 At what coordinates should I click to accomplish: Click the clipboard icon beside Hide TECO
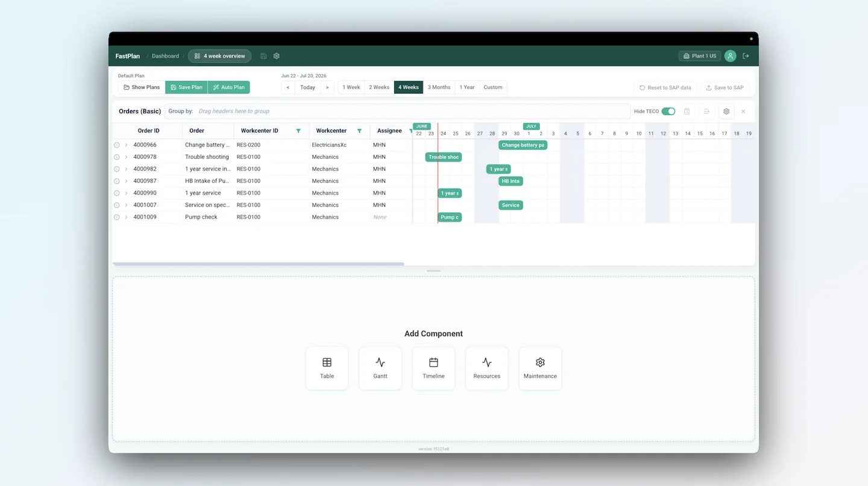[x=687, y=111]
